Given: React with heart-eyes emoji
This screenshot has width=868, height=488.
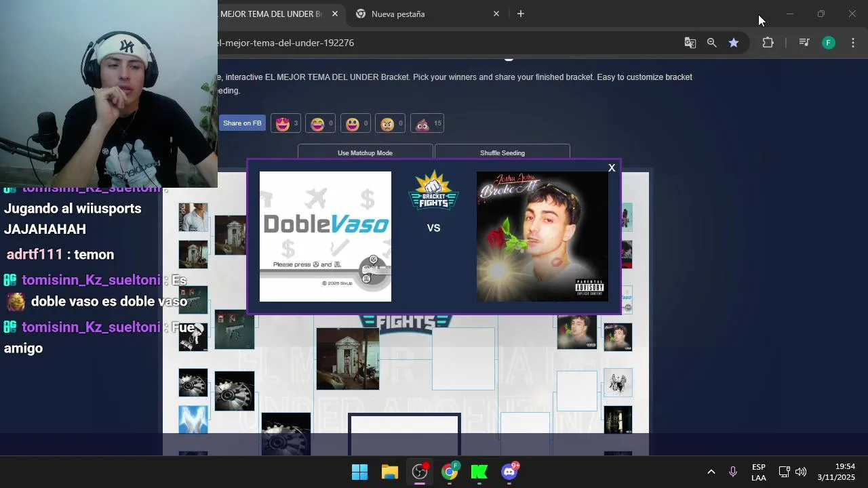Looking at the screenshot, I should coord(285,123).
